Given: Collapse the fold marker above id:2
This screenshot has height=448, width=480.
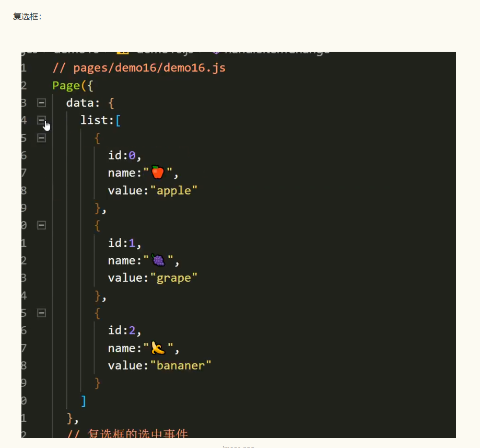Looking at the screenshot, I should coord(41,313).
